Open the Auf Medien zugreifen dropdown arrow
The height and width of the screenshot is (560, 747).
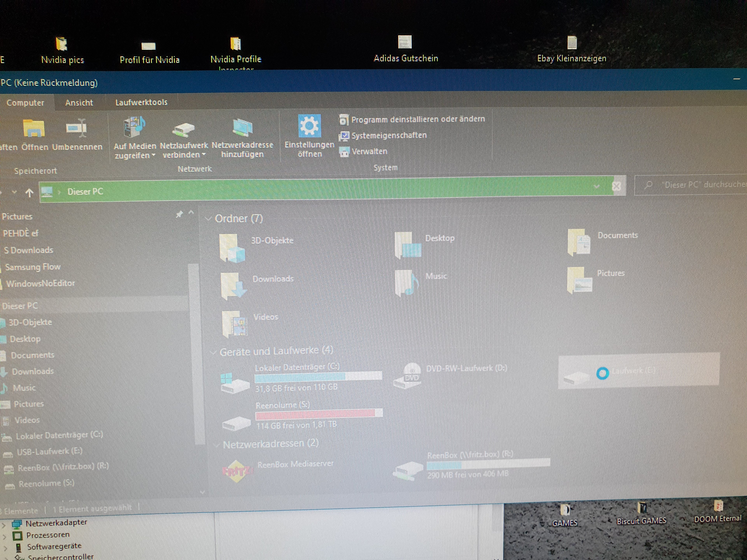tap(153, 155)
